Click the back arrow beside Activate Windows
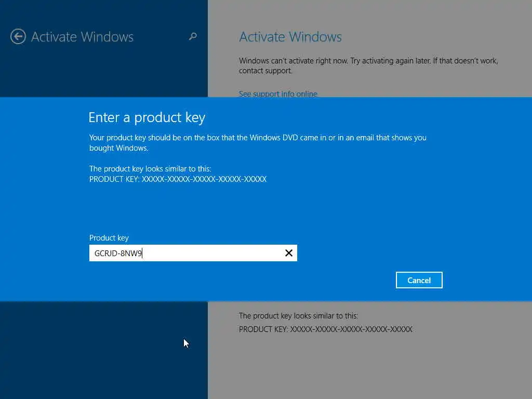This screenshot has width=532, height=399. point(18,36)
